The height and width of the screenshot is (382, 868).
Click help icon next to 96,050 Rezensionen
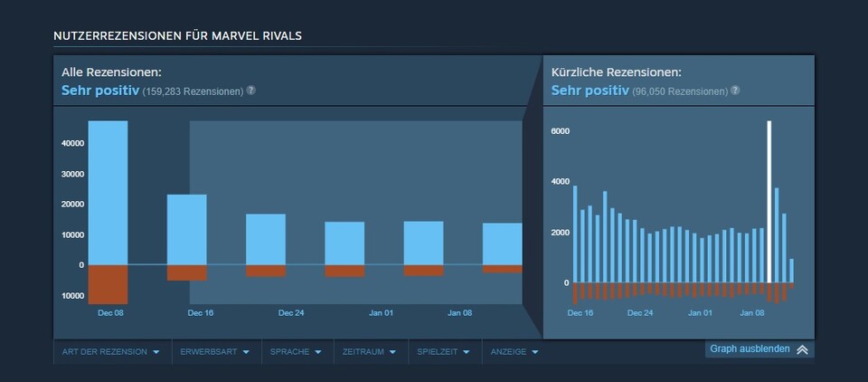coord(735,91)
